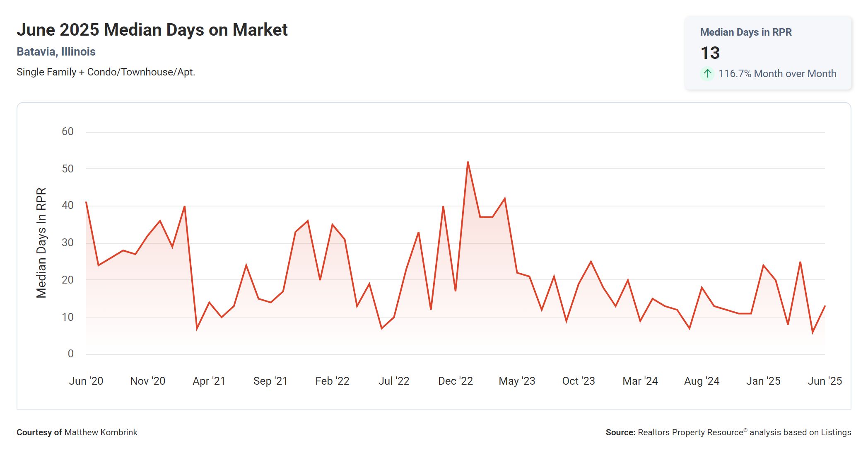Click the green up-arrow month-over-month icon
This screenshot has width=868, height=456.
707,74
